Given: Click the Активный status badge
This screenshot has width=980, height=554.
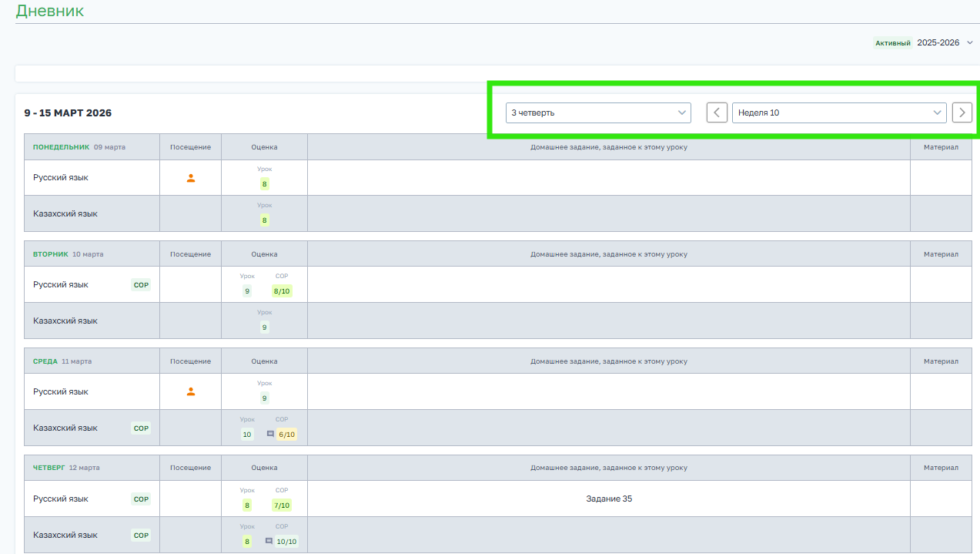Looking at the screenshot, I should pos(893,43).
